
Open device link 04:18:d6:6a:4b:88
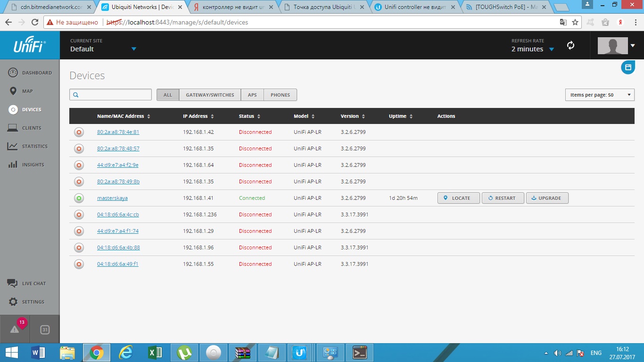118,247
